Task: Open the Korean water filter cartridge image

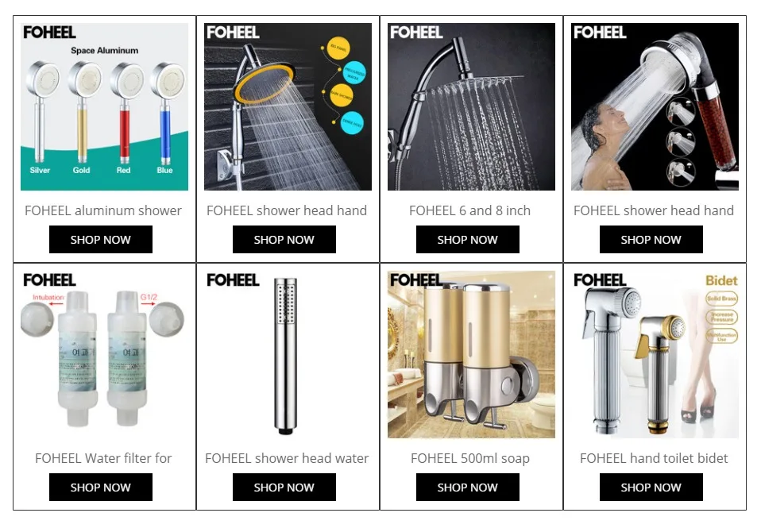Action: [x=104, y=354]
